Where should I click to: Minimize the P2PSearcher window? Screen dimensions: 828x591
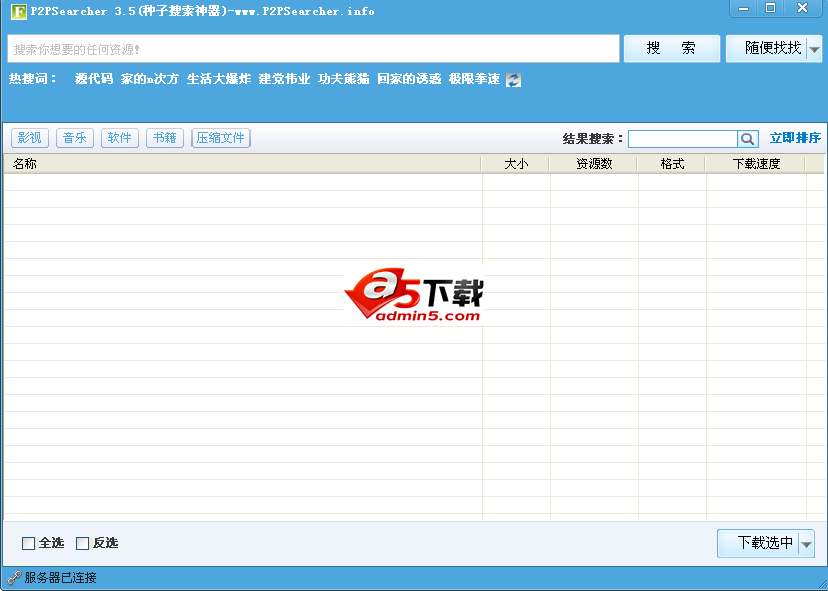744,8
